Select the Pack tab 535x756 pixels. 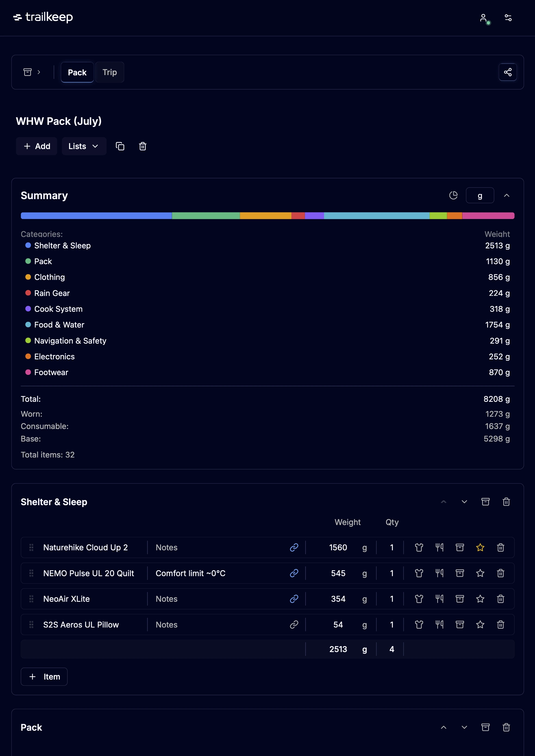pyautogui.click(x=77, y=72)
